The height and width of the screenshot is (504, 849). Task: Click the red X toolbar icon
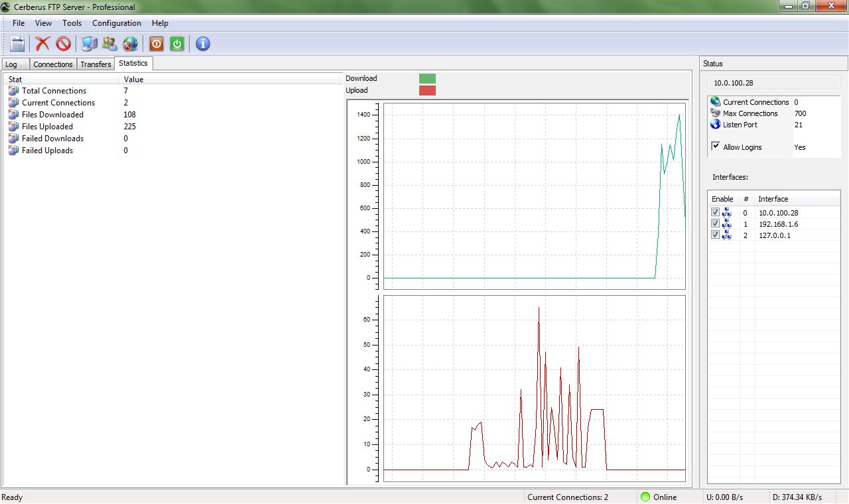pos(42,44)
